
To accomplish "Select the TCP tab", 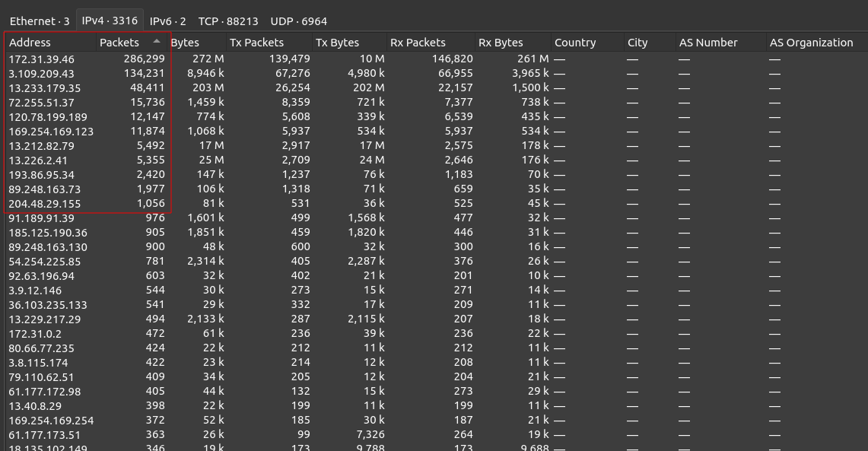I will coord(227,21).
